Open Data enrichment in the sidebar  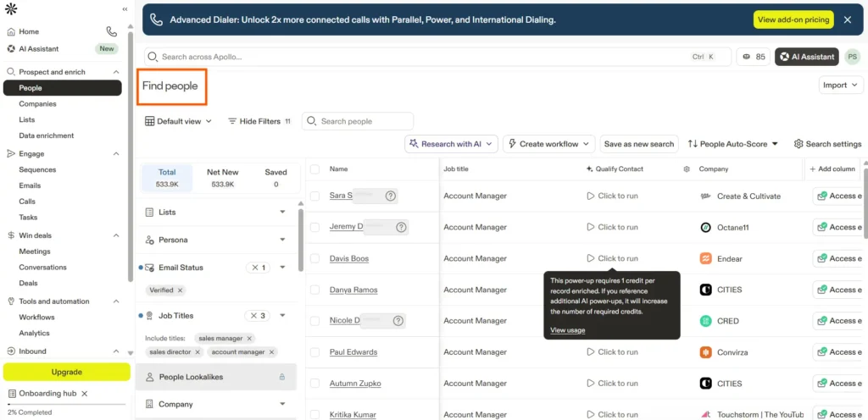click(x=47, y=135)
